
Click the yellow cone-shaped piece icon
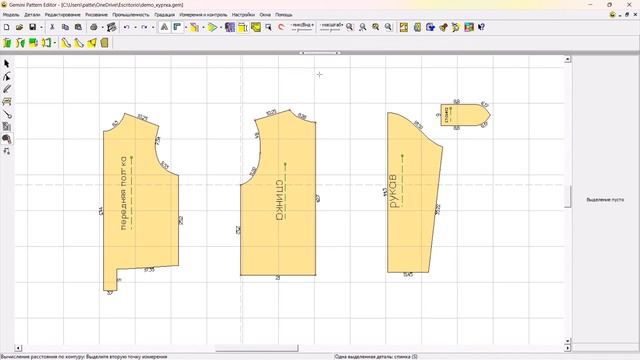click(x=92, y=42)
